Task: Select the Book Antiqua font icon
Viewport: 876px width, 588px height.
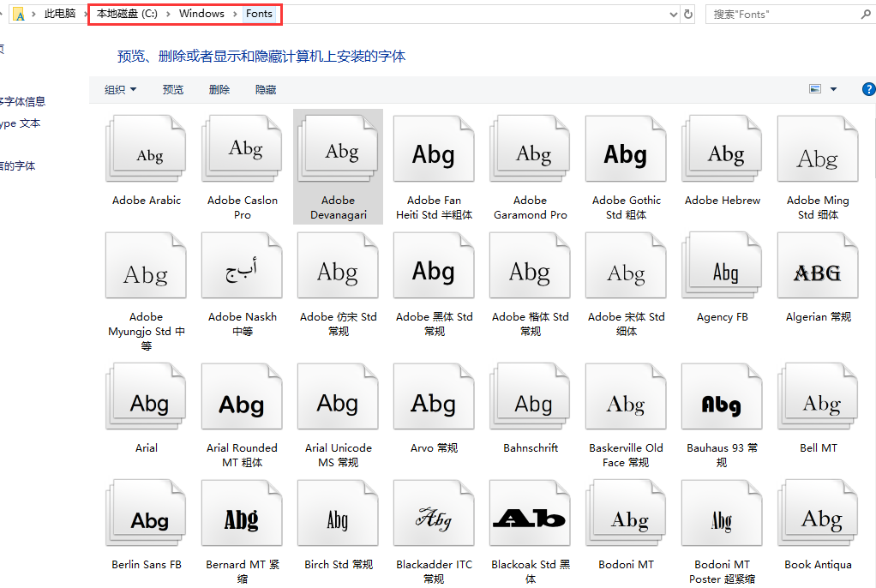Action: [819, 513]
